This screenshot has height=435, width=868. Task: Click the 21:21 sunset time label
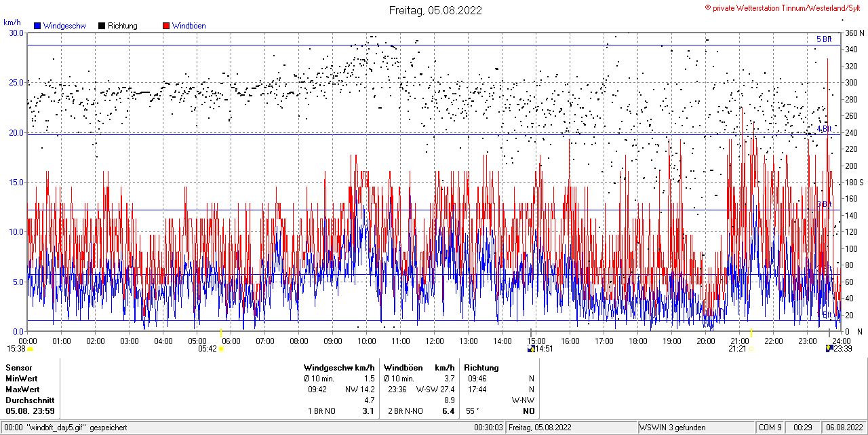[x=738, y=349]
